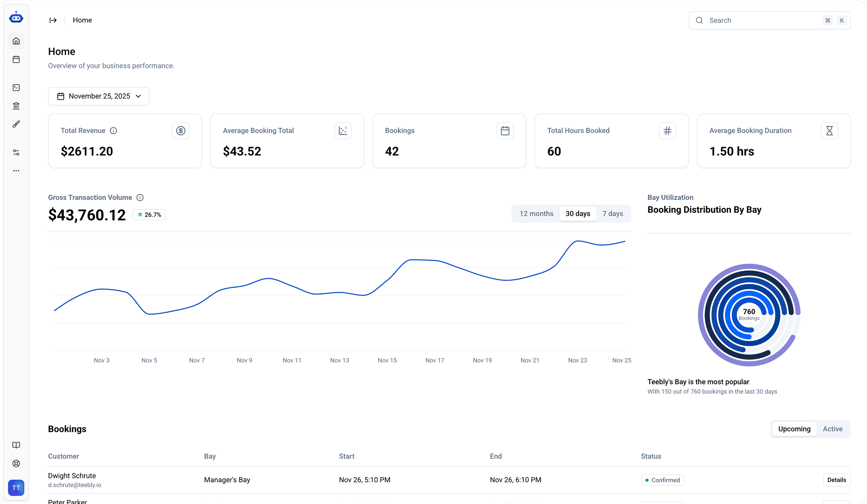
Task: Click the three dots more icon
Action: (16, 171)
